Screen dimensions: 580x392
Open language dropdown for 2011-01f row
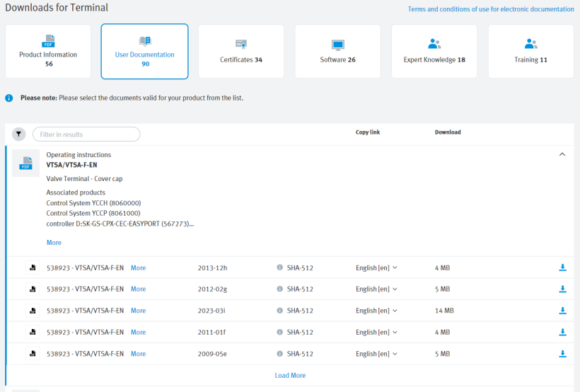[376, 332]
